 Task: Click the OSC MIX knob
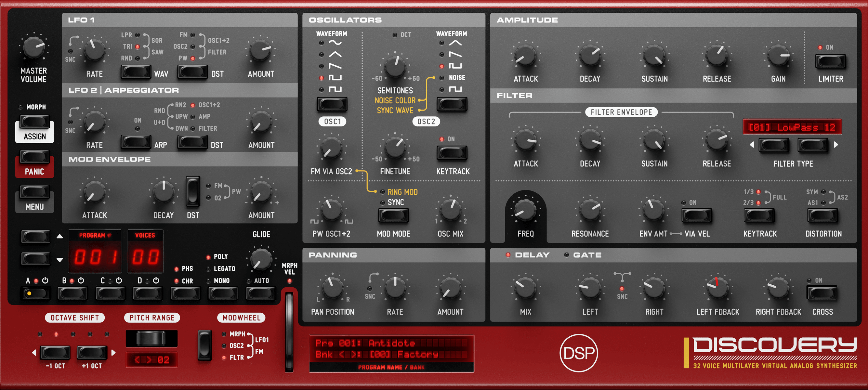tap(451, 210)
